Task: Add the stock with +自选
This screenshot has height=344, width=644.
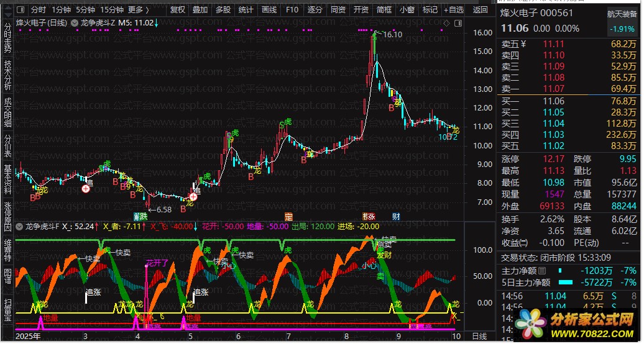Action: pyautogui.click(x=453, y=9)
